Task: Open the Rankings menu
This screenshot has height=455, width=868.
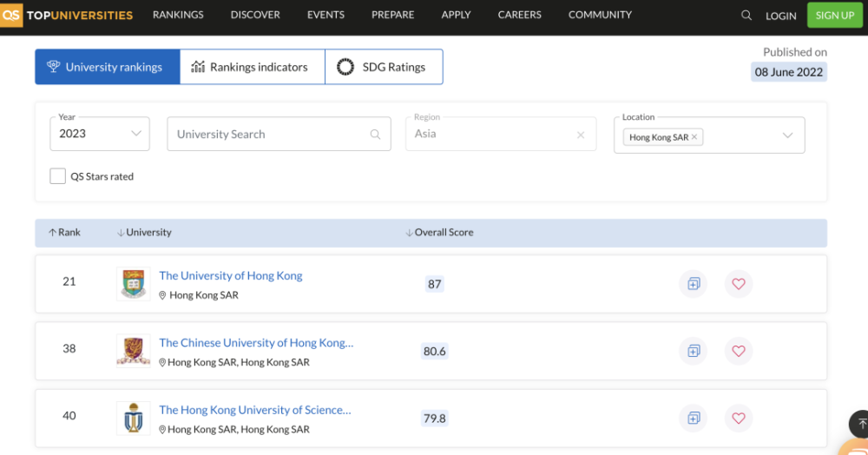Action: [178, 15]
